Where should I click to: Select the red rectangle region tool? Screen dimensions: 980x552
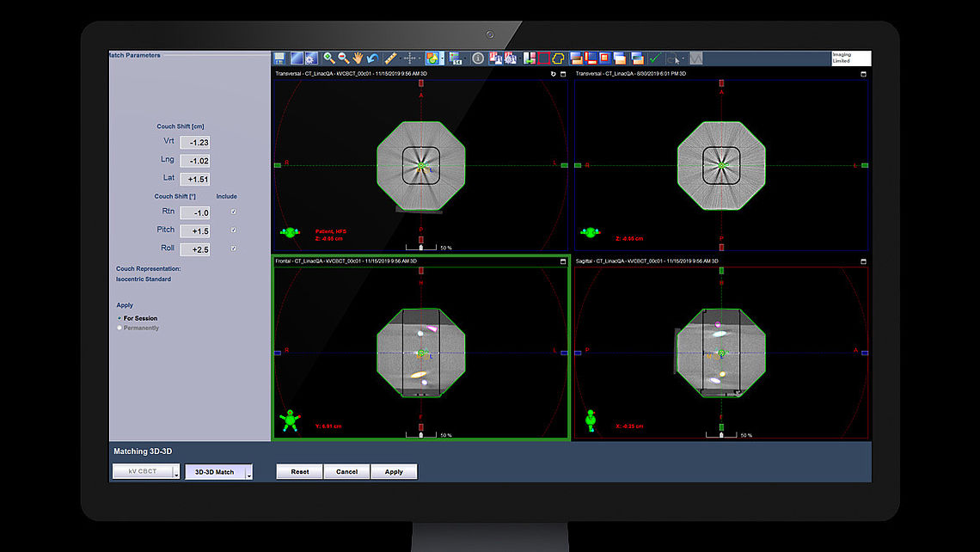tap(542, 57)
